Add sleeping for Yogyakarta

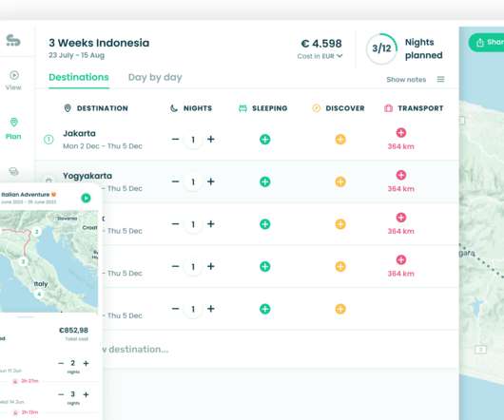point(265,181)
